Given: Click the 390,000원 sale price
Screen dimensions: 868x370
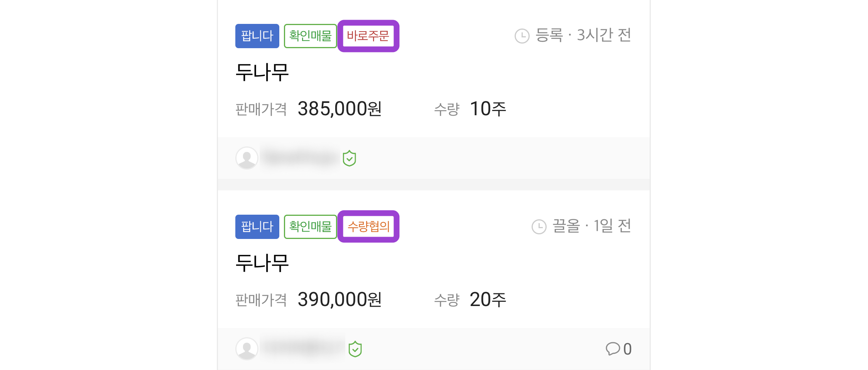Looking at the screenshot, I should pos(340,299).
